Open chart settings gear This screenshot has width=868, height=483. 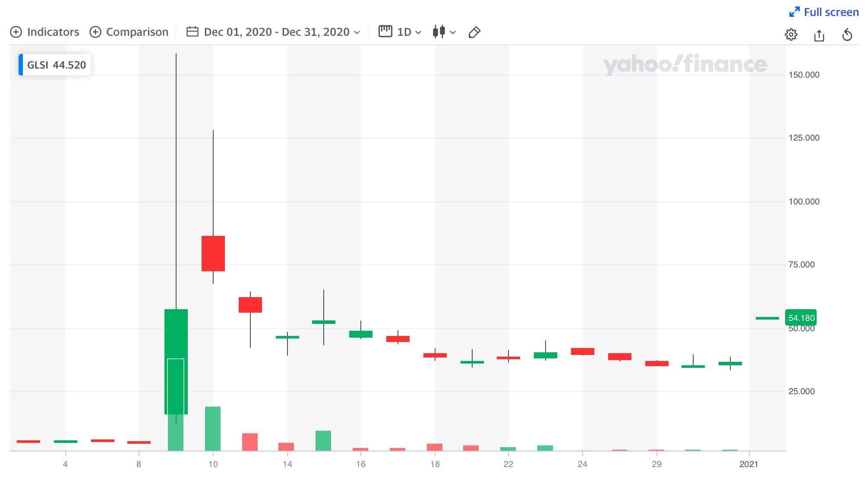(x=791, y=34)
